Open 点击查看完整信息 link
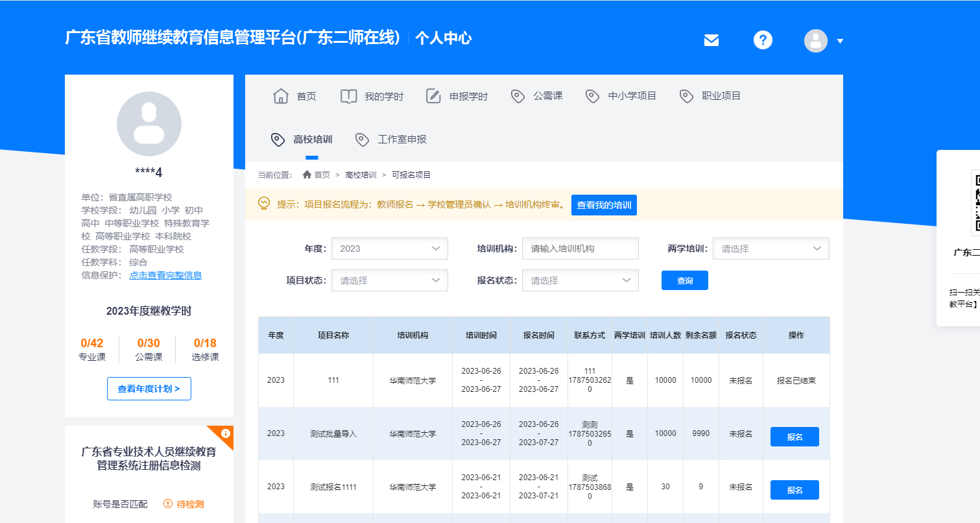The height and width of the screenshot is (523, 980). coord(165,275)
